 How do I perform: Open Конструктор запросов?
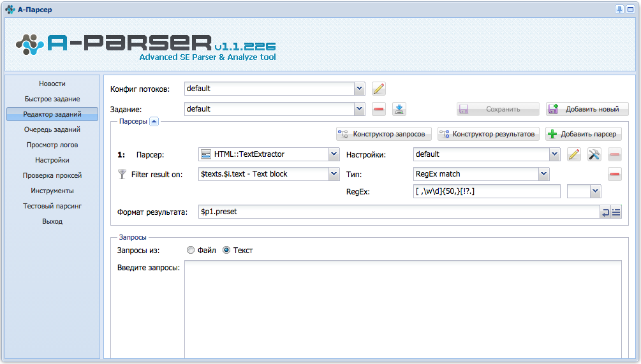(384, 134)
